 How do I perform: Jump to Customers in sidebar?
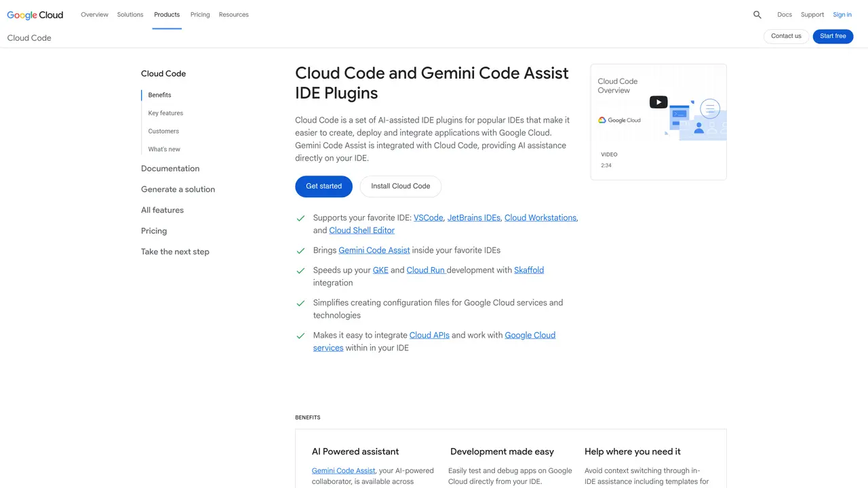coord(164,131)
